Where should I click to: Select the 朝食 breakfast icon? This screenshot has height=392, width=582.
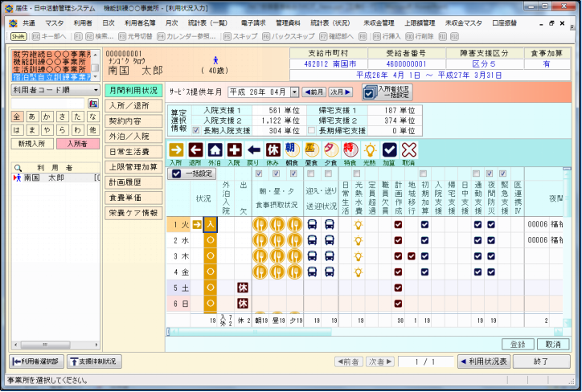pos(292,149)
